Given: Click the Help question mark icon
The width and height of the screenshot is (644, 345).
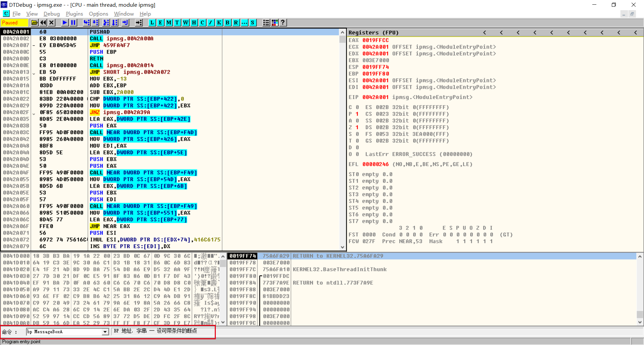Looking at the screenshot, I should pyautogui.click(x=283, y=22).
